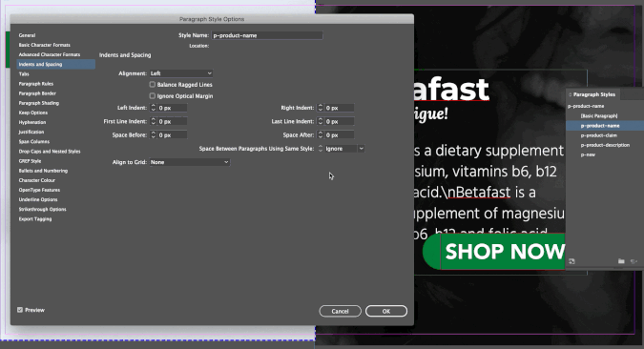Open the Alignment dropdown

[181, 73]
